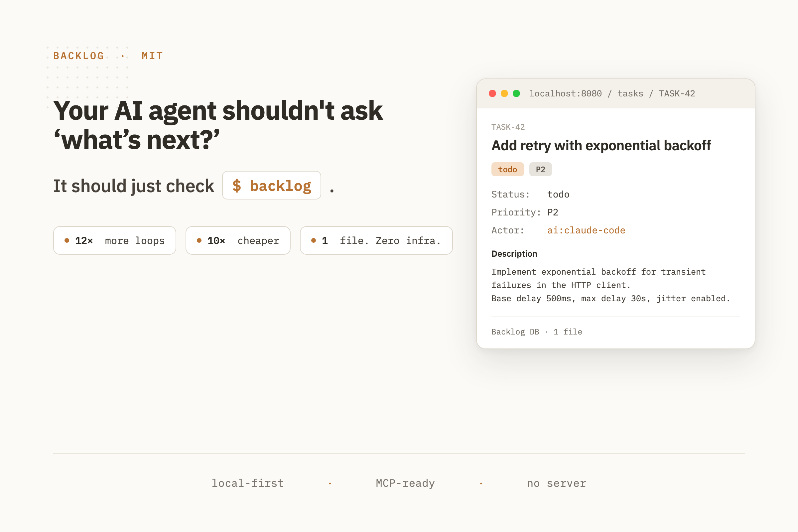This screenshot has height=532, width=798.
Task: Click the 'local-first' footer tag
Action: pyautogui.click(x=248, y=483)
